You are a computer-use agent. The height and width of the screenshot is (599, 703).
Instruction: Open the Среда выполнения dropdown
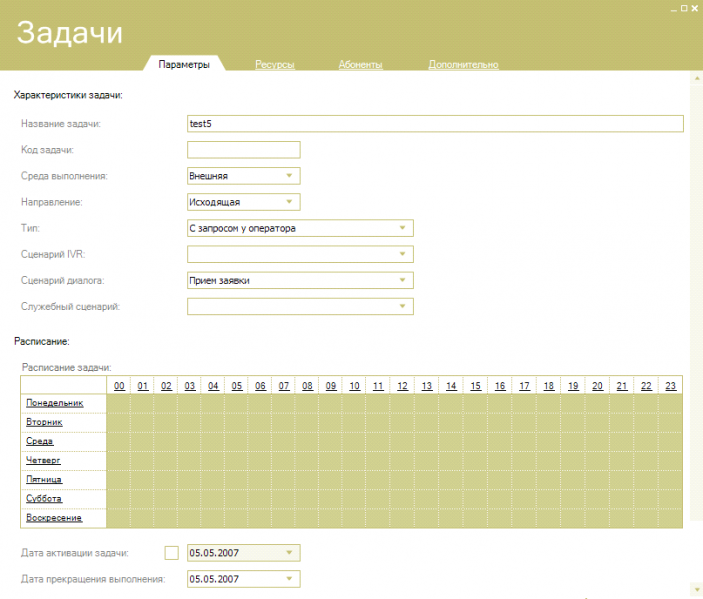pyautogui.click(x=244, y=176)
